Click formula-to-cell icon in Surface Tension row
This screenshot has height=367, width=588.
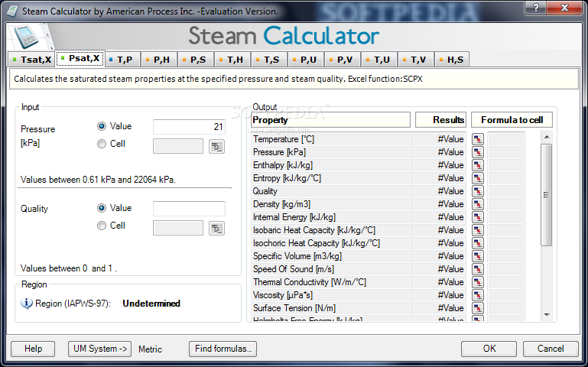[x=477, y=308]
